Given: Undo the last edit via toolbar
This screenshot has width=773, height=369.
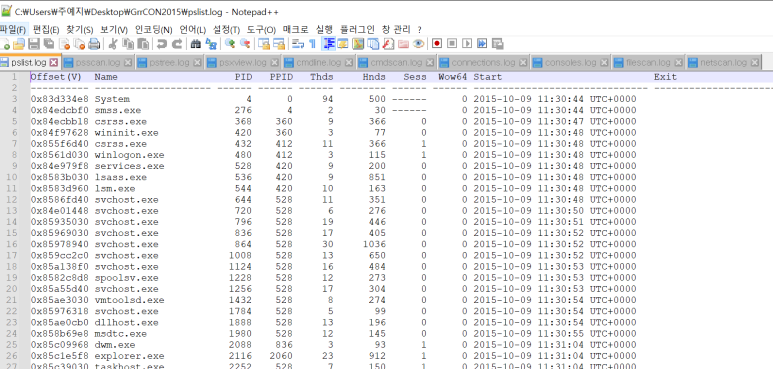Looking at the screenshot, I should pos(162,44).
